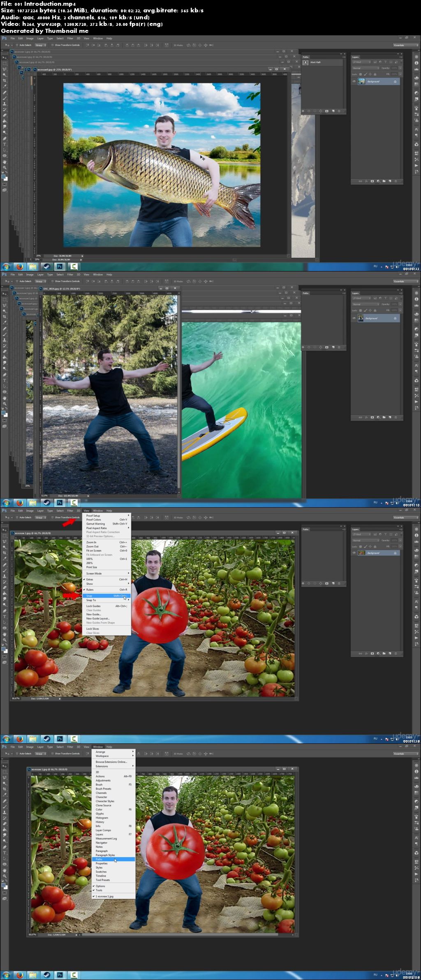The image size is (421, 980).
Task: Choose Browse Extensions Online in Window menu
Action: click(113, 762)
